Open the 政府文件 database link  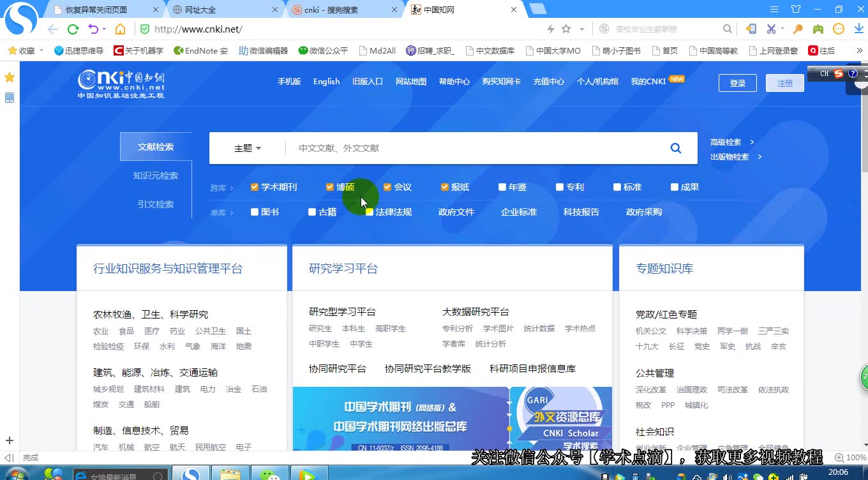pos(456,212)
